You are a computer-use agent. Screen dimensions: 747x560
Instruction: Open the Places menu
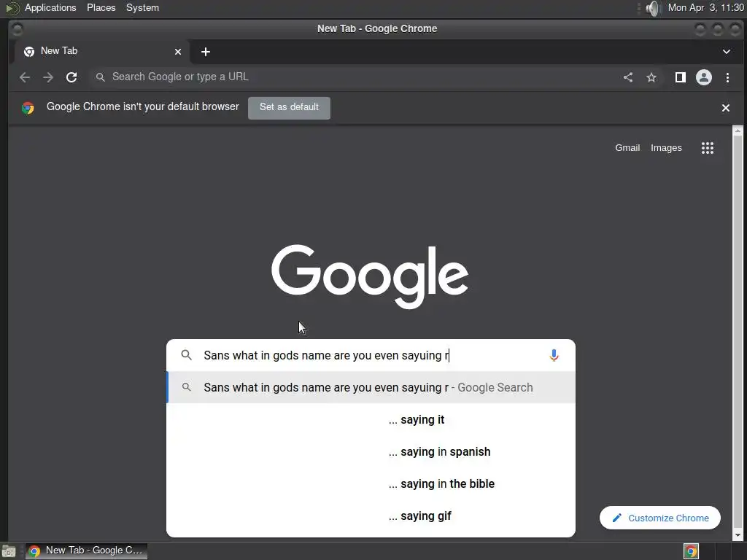coord(101,7)
